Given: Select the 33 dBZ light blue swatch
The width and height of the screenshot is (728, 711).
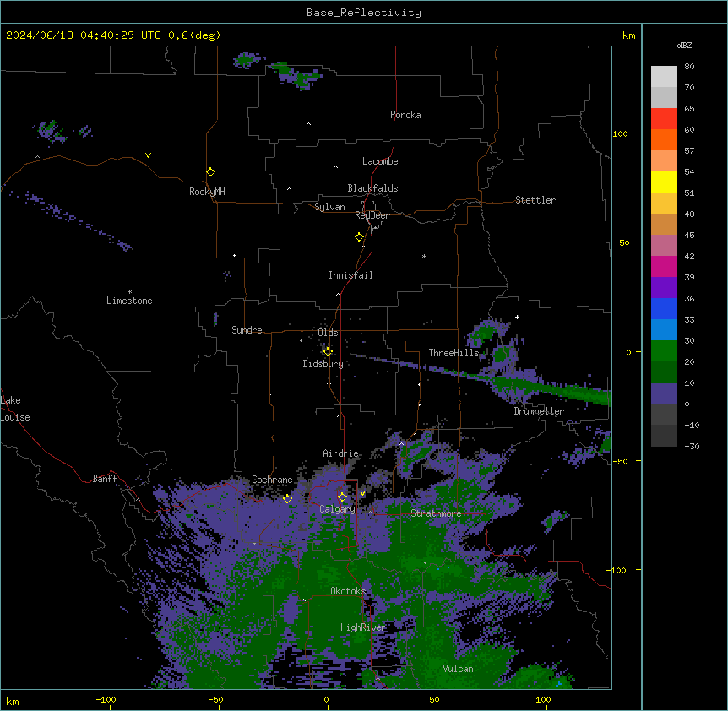Looking at the screenshot, I should [x=664, y=329].
